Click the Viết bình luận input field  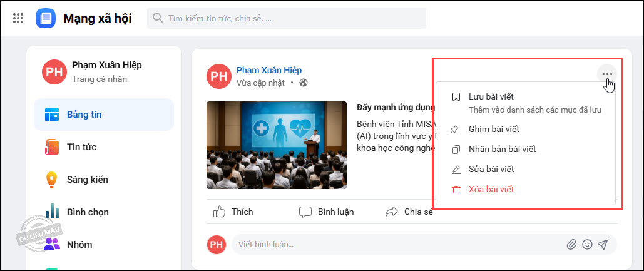tap(396, 245)
